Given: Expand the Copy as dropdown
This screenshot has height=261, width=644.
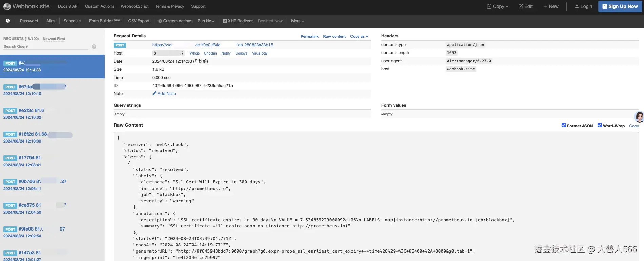Looking at the screenshot, I should coord(359,36).
